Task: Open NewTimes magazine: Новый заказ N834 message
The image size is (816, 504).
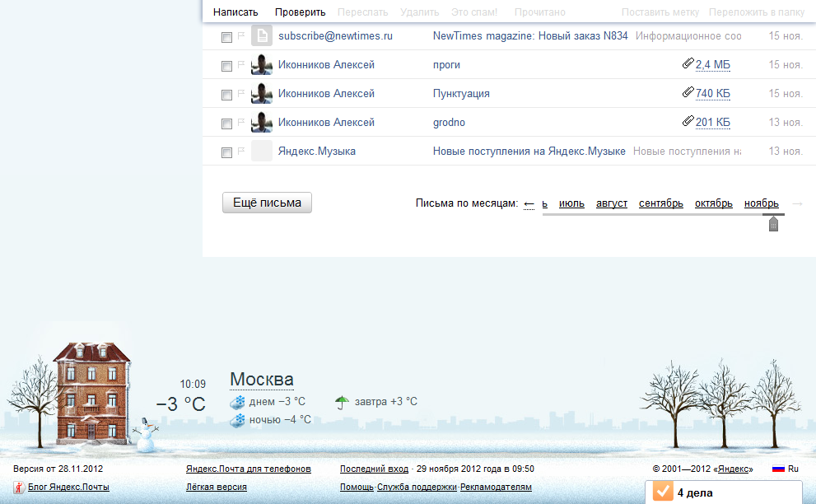Action: coord(530,36)
